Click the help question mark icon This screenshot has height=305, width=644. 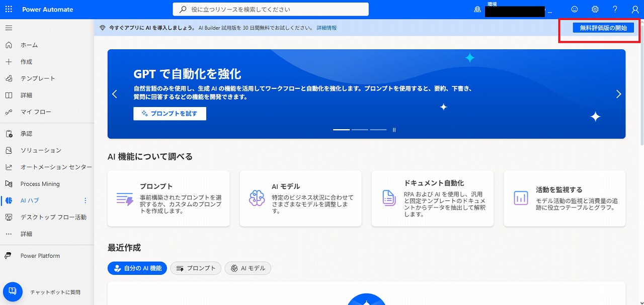tap(615, 10)
